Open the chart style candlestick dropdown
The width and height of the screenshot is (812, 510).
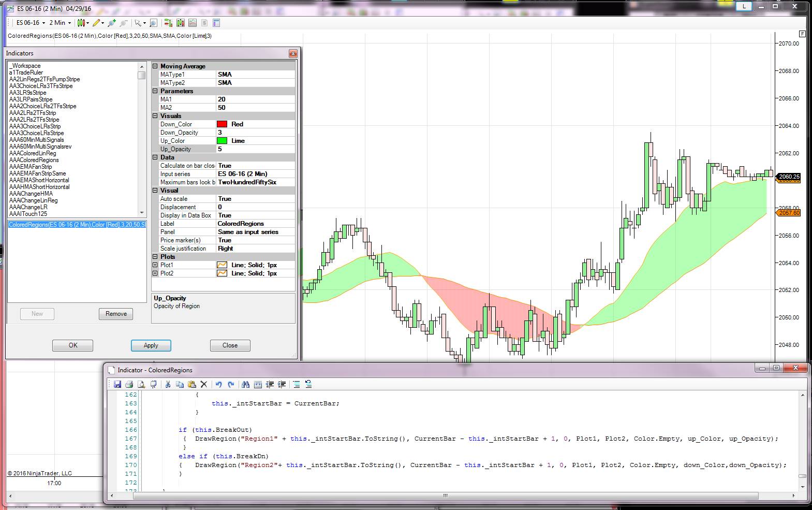83,23
